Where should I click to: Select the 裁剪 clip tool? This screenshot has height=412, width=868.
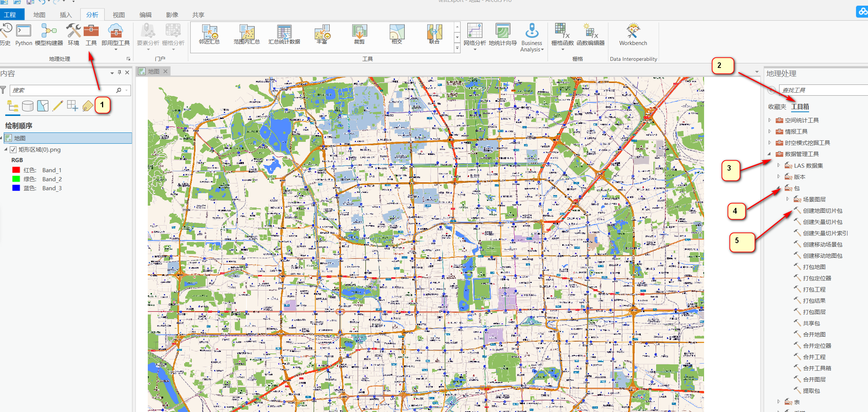(x=359, y=36)
